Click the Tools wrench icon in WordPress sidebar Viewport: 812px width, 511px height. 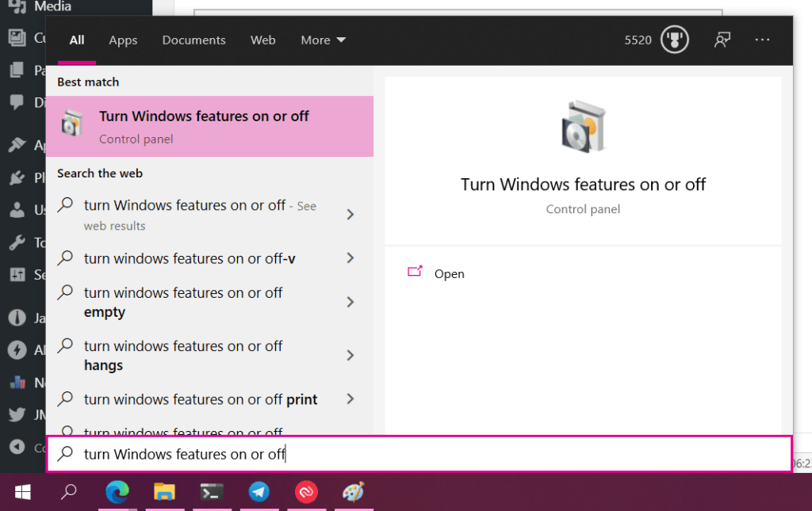pyautogui.click(x=17, y=242)
